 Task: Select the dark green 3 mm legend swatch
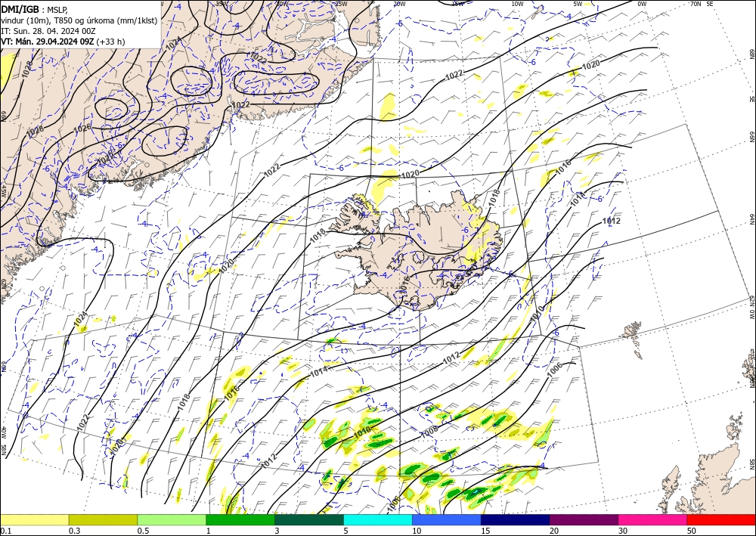pyautogui.click(x=309, y=519)
